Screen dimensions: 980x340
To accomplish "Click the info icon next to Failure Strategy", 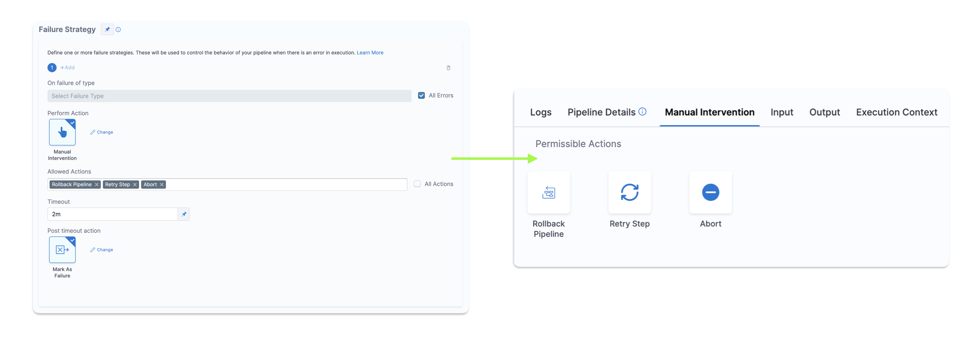I will coord(118,30).
